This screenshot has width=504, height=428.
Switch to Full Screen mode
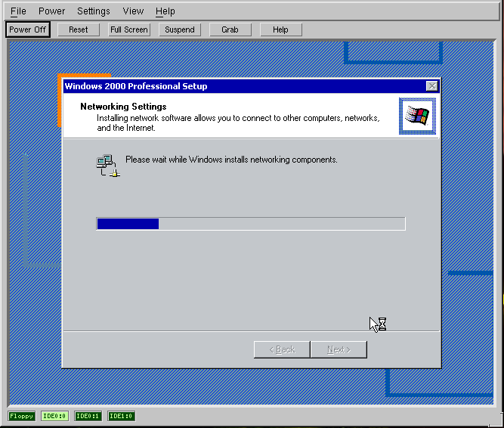[129, 29]
